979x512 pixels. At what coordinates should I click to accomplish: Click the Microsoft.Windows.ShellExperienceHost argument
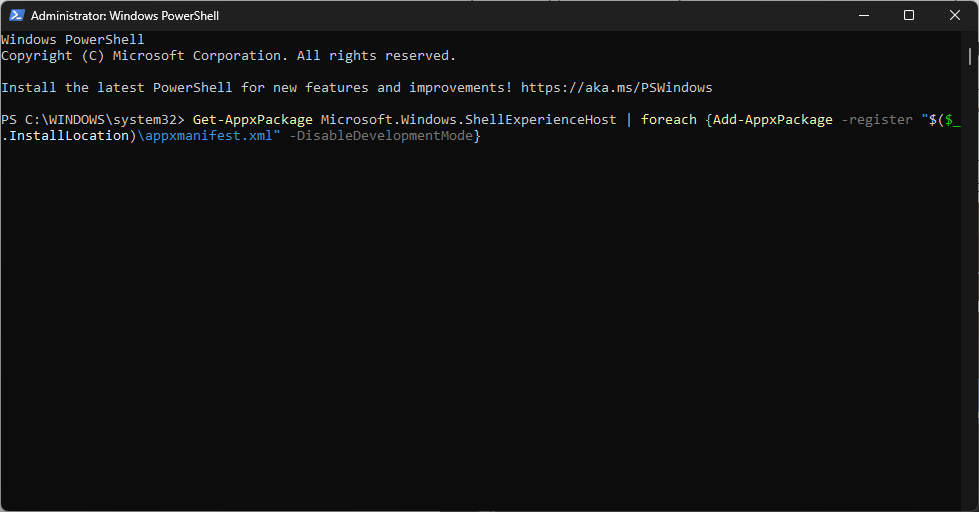[x=468, y=120]
